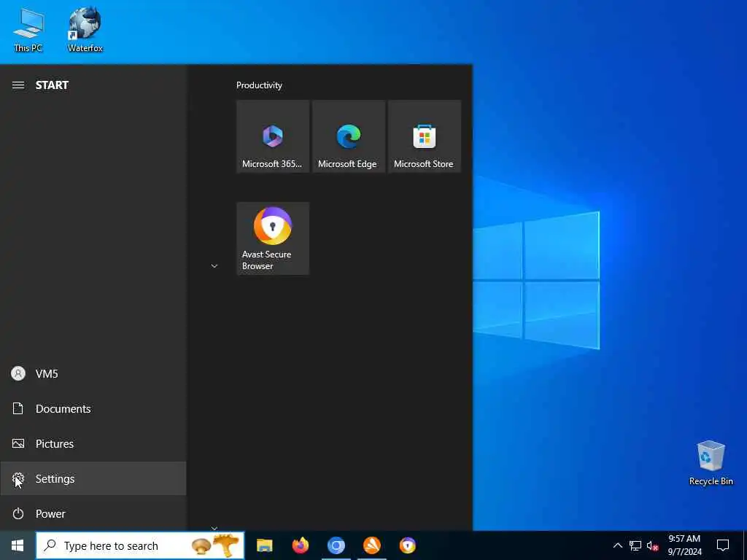Show hidden system tray icons

click(617, 545)
